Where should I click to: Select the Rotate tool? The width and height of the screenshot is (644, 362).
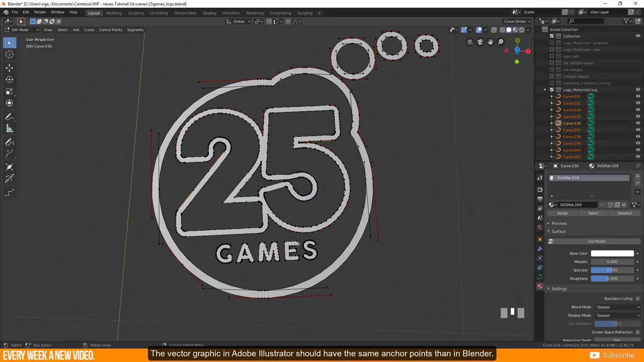tap(9, 79)
